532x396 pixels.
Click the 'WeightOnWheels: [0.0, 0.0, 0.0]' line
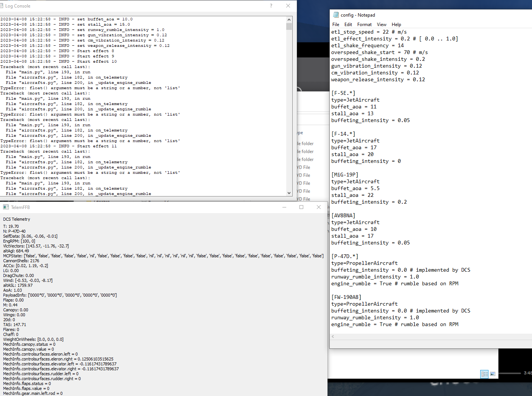[x=33, y=339]
